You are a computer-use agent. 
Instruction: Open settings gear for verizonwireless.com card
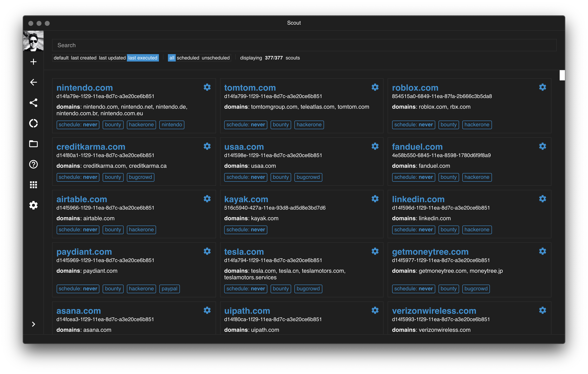[x=542, y=310]
